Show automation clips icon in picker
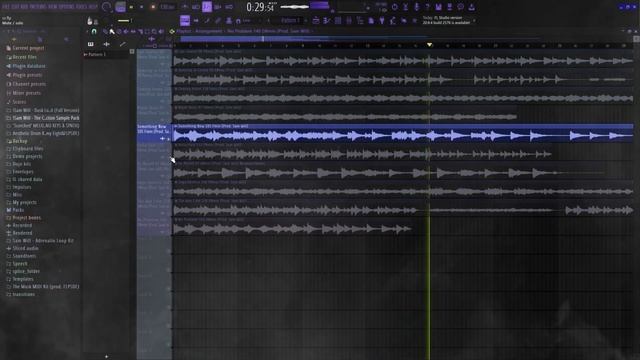The width and height of the screenshot is (640, 360). pos(122,44)
